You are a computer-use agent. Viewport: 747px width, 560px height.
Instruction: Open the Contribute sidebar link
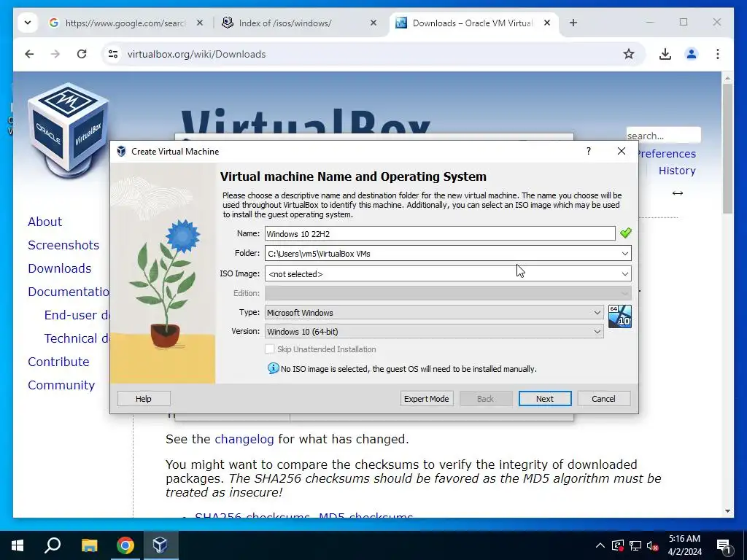58,362
